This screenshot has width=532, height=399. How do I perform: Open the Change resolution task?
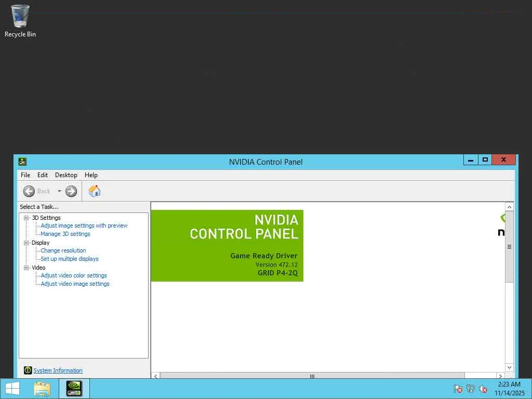pyautogui.click(x=63, y=250)
